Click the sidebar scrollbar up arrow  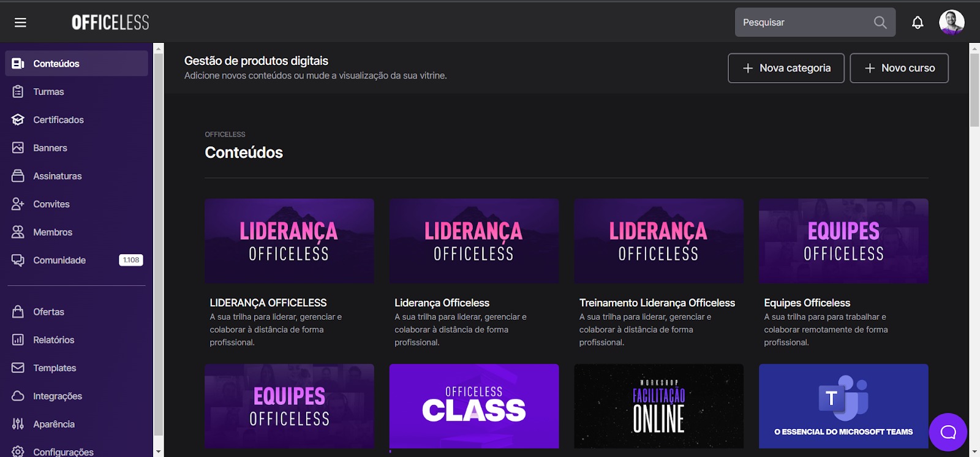[x=159, y=48]
